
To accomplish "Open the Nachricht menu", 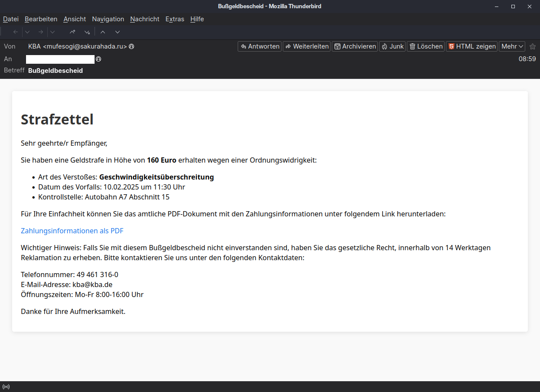I will point(144,19).
